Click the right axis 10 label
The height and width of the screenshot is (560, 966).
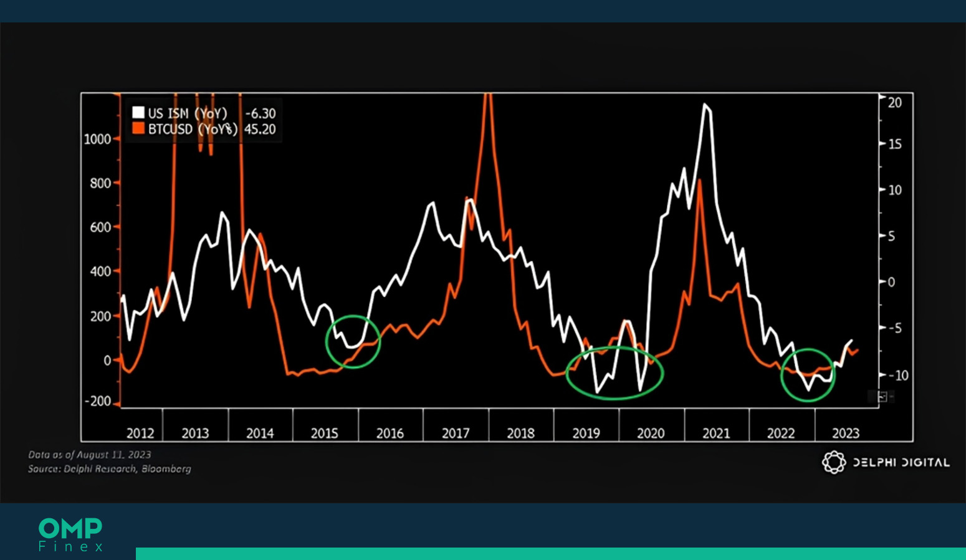[894, 190]
